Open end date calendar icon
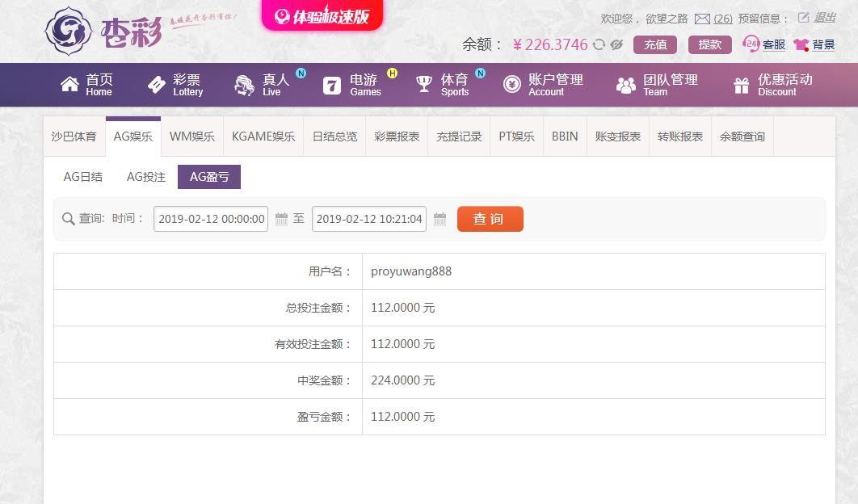This screenshot has height=504, width=858. pyautogui.click(x=440, y=219)
